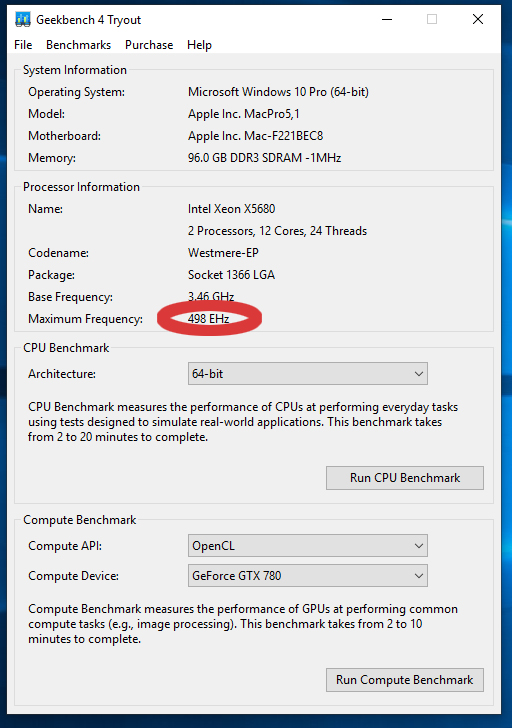Click the Compute Benchmark description paragraph
512x728 pixels.
coord(243,624)
